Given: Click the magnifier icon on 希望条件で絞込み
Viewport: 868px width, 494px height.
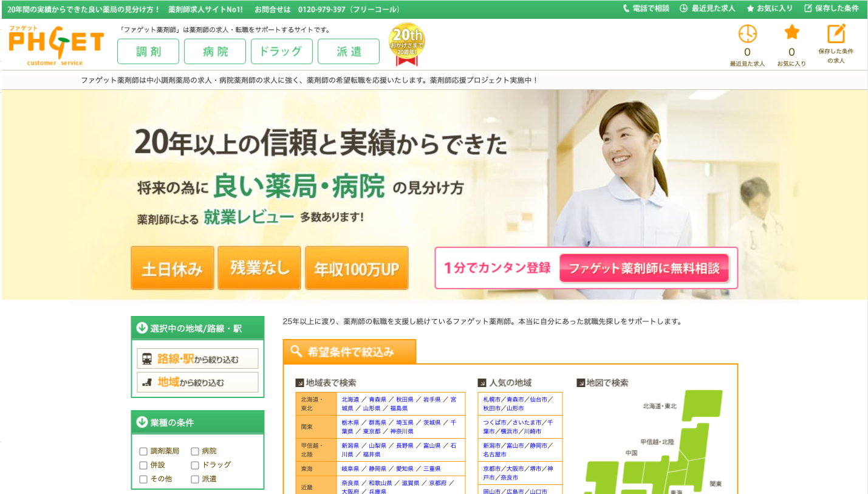Looking at the screenshot, I should 296,351.
